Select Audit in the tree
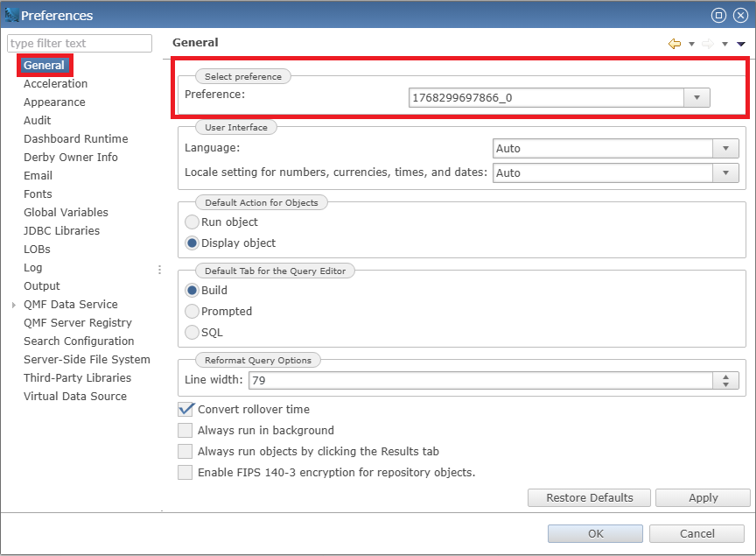The image size is (756, 556). point(37,121)
